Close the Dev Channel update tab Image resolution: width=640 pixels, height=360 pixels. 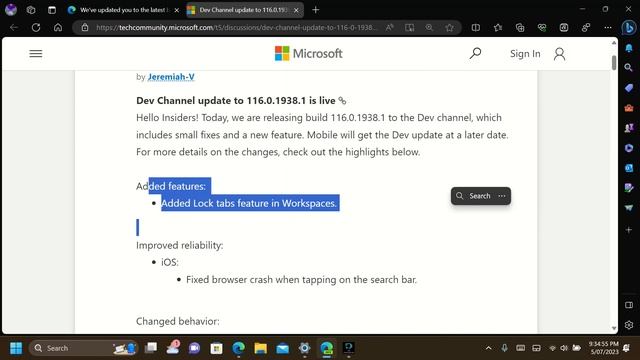296,10
